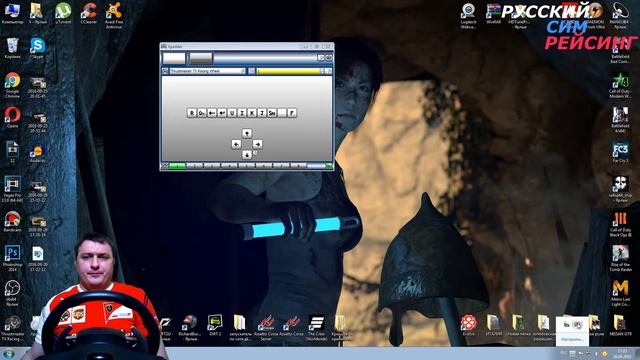Click the controller icon left of device dropdown
640x360 pixels.
pos(165,71)
